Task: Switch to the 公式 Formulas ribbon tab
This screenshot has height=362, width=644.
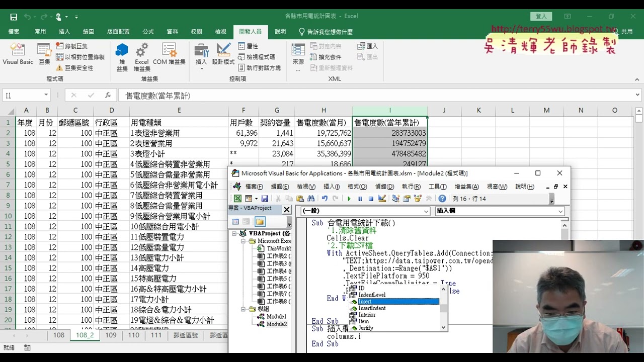Action: click(148, 32)
